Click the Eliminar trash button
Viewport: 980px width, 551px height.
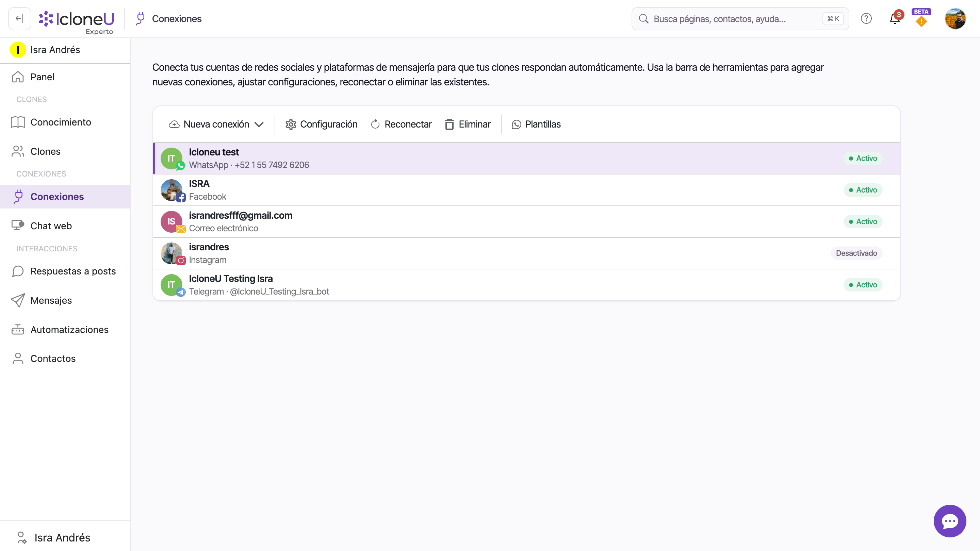coord(468,124)
